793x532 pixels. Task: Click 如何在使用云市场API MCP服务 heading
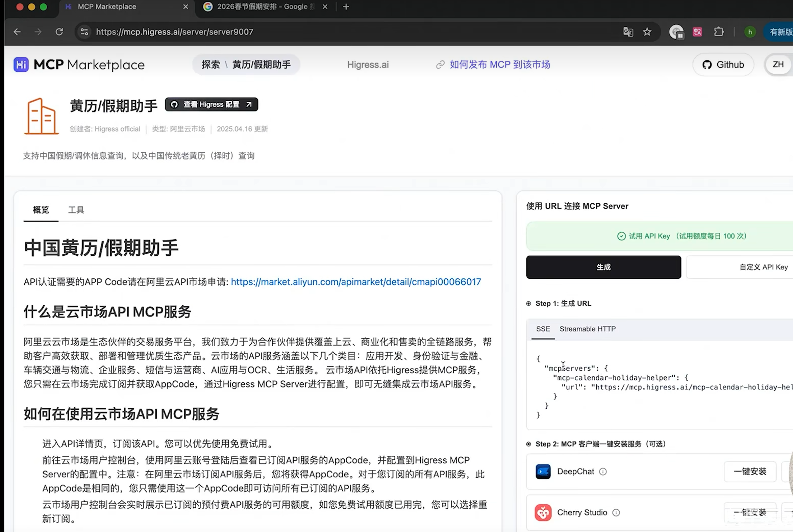click(122, 414)
